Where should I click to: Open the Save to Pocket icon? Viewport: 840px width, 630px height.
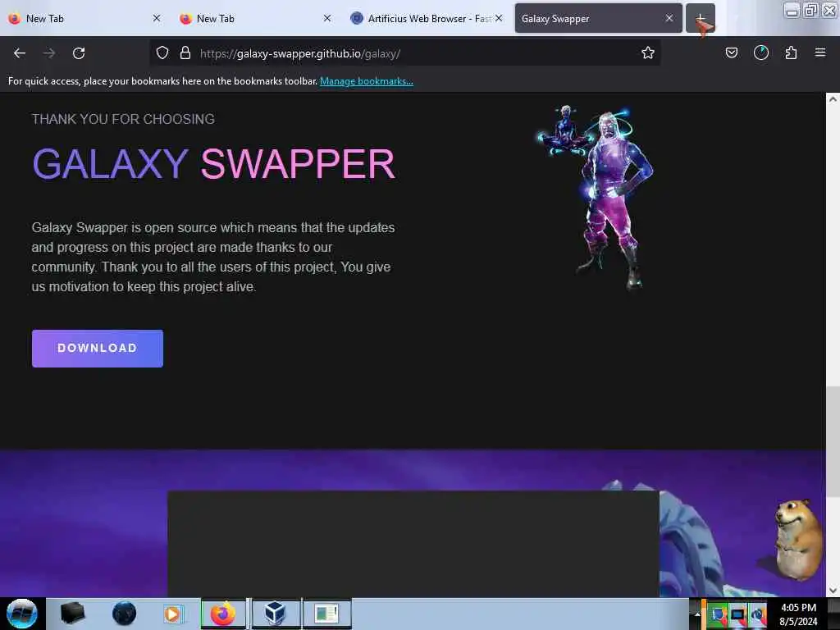coord(731,52)
